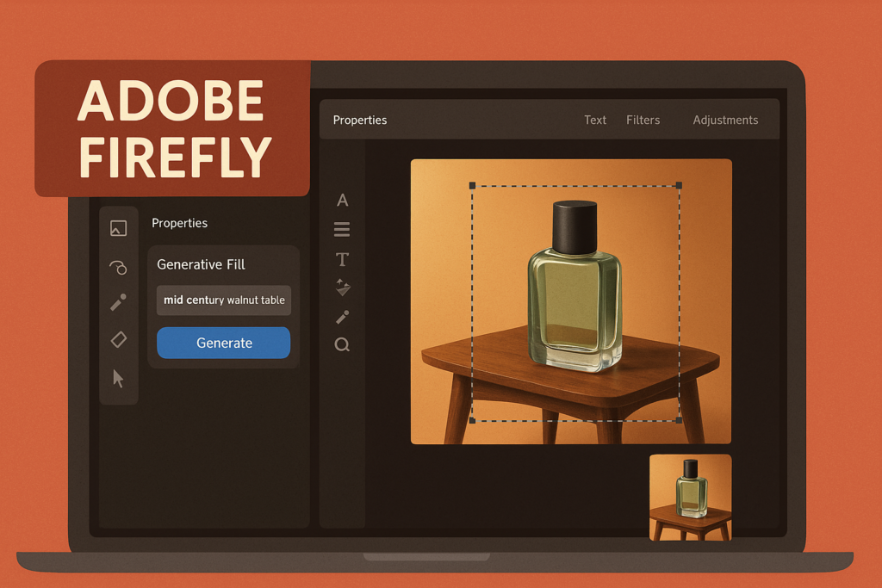Screen dimensions: 882x588
Task: Select the serif 'T' type tool
Action: [x=342, y=259]
